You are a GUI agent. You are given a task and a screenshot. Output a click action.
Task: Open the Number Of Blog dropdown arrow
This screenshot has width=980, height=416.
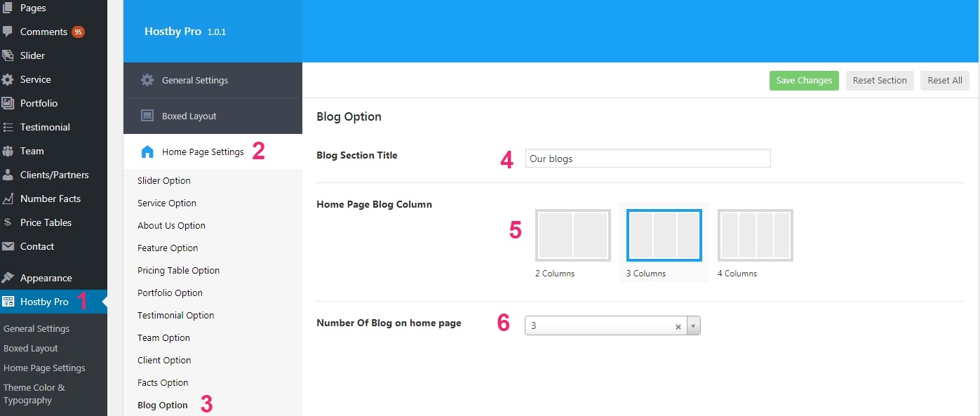click(x=693, y=326)
